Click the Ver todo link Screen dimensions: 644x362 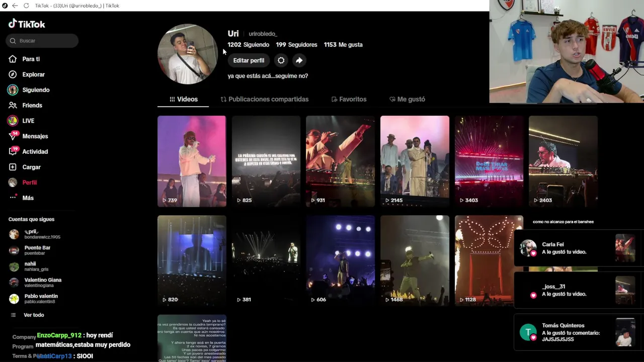34,315
